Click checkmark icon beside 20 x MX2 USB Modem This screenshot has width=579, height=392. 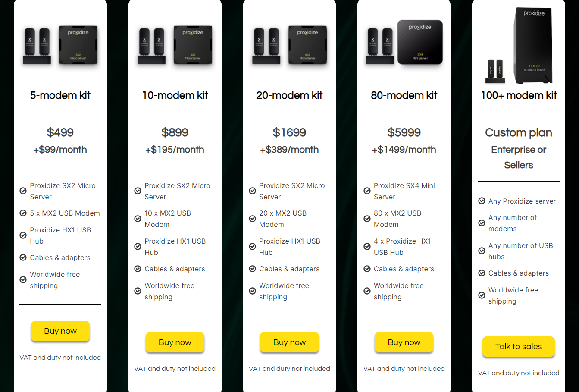[x=253, y=219]
